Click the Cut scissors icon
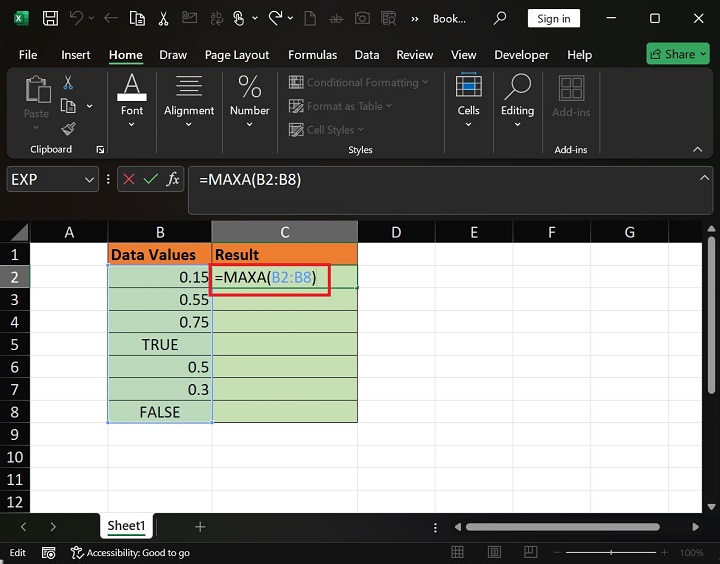 coord(68,84)
